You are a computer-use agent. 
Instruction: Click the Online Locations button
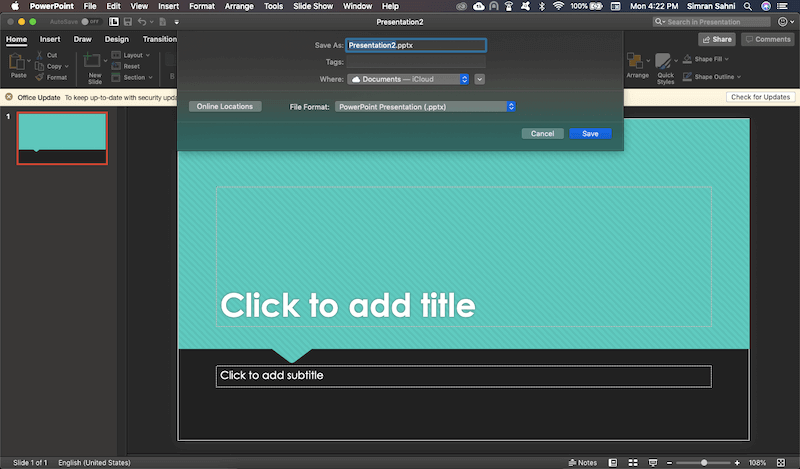(225, 106)
